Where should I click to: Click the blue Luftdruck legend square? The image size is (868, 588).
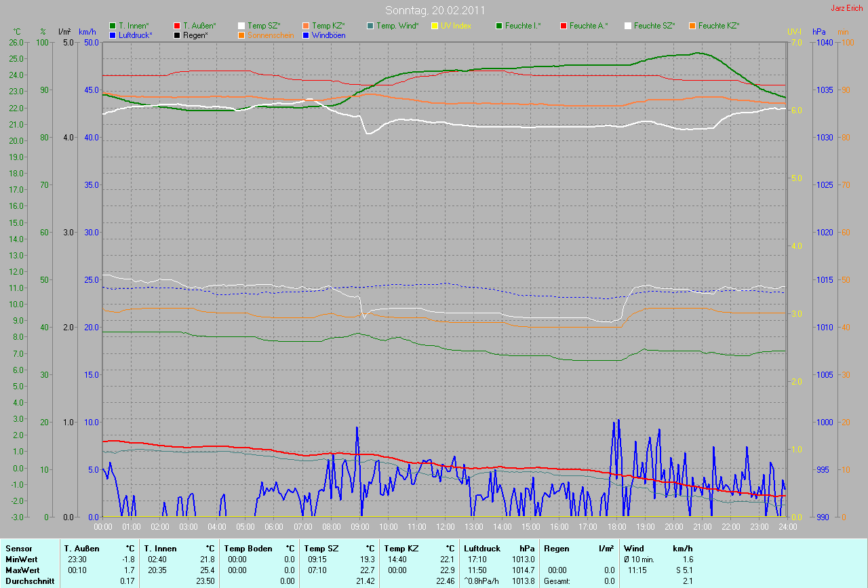pos(113,35)
